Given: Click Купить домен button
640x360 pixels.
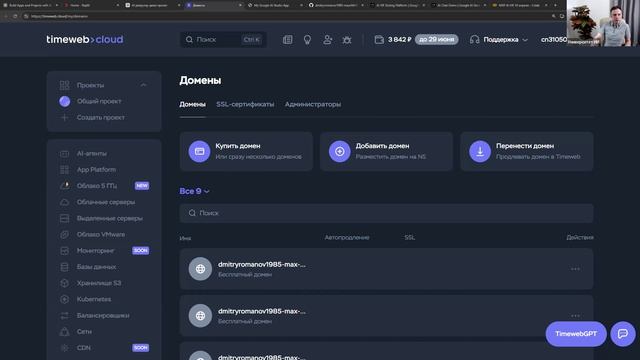Looking at the screenshot, I should pyautogui.click(x=246, y=151).
